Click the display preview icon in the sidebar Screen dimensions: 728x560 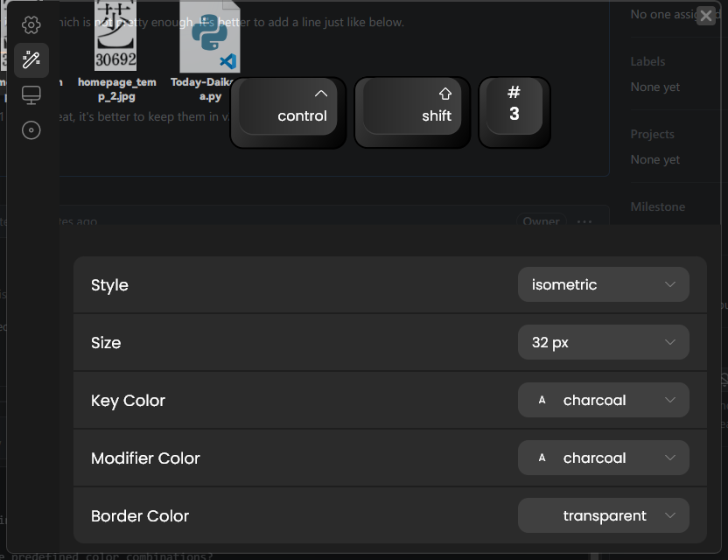tap(31, 94)
